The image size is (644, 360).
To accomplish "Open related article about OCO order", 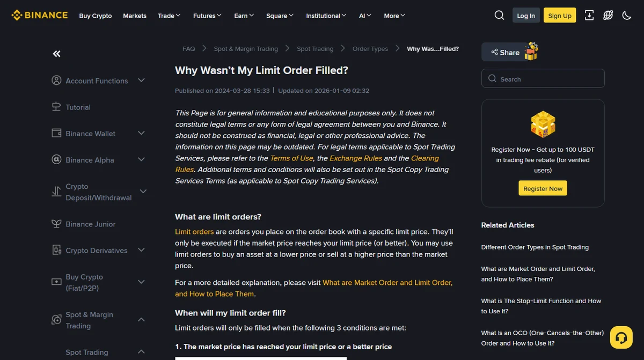I will coord(543,338).
